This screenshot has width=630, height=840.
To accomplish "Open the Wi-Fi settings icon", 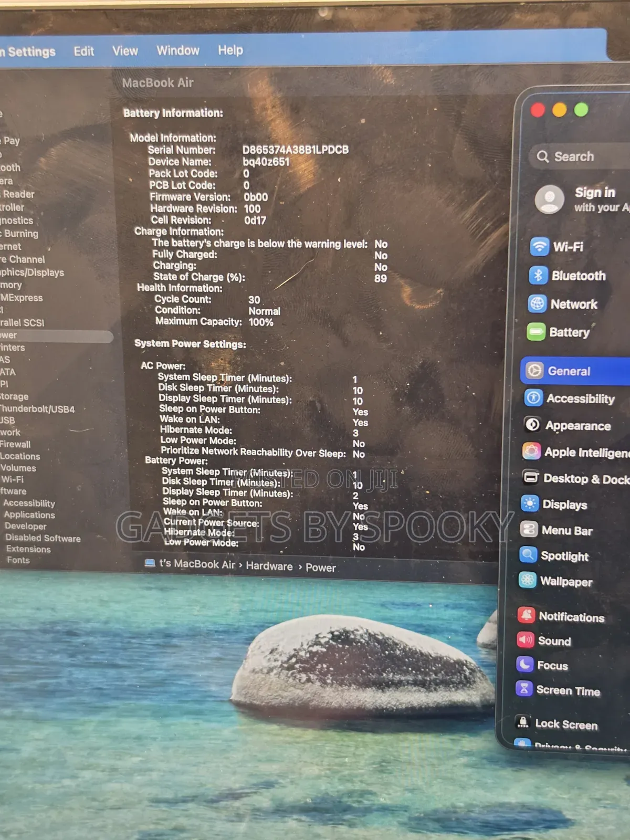I will click(539, 246).
